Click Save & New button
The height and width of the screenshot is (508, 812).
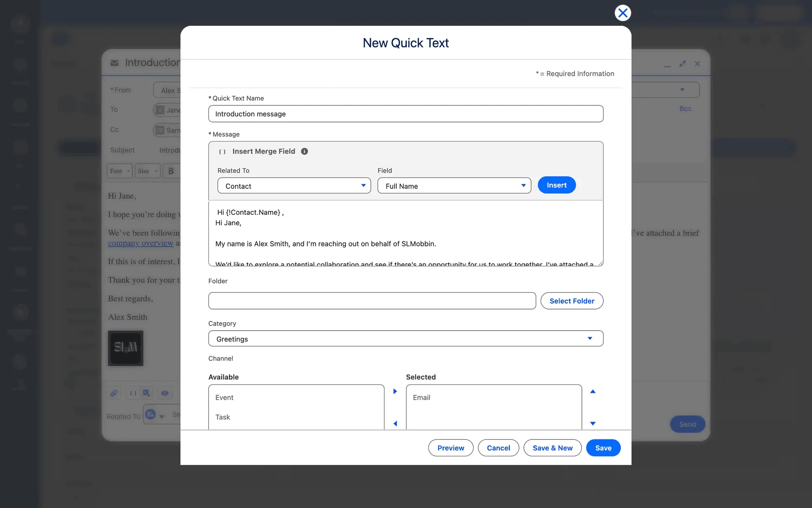[552, 448]
